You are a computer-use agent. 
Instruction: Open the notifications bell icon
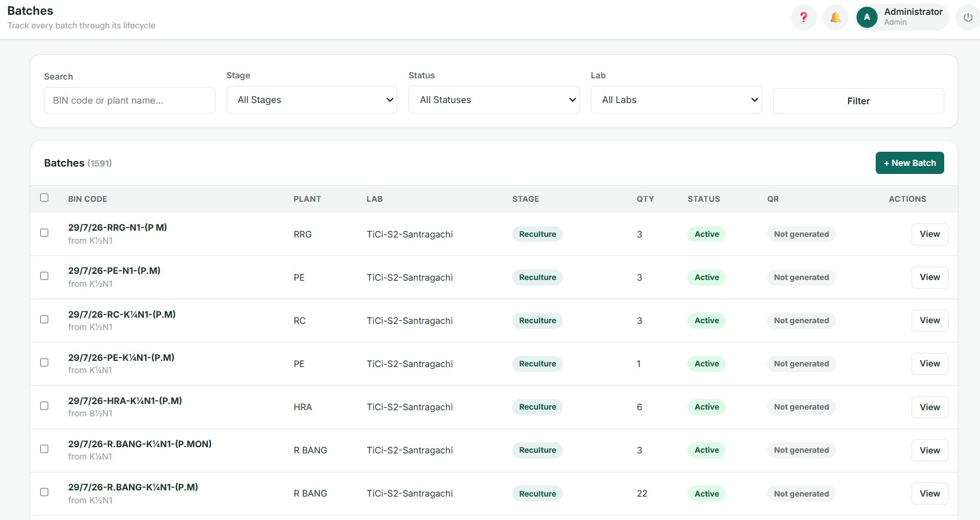coord(835,17)
